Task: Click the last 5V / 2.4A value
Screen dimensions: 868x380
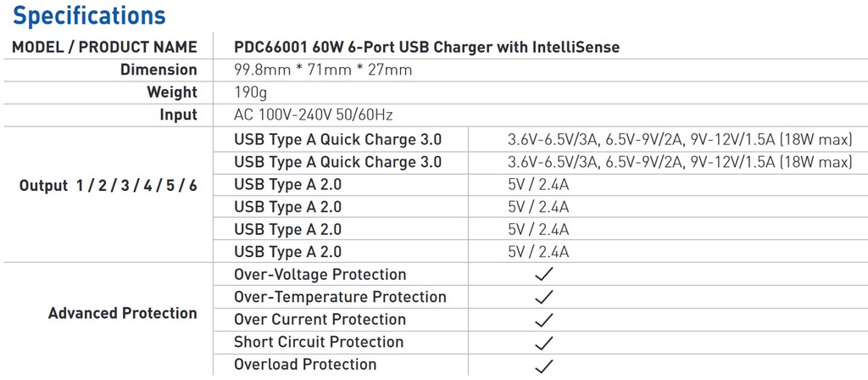Action: pyautogui.click(x=538, y=252)
